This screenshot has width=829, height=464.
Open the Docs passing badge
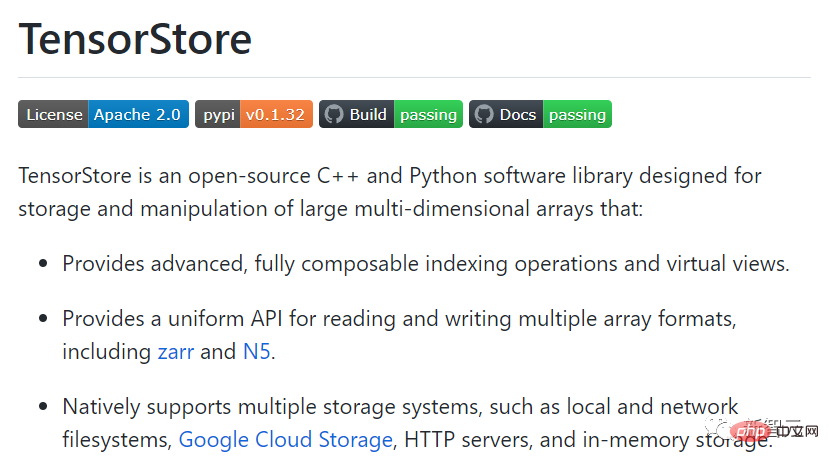pyautogui.click(x=540, y=114)
